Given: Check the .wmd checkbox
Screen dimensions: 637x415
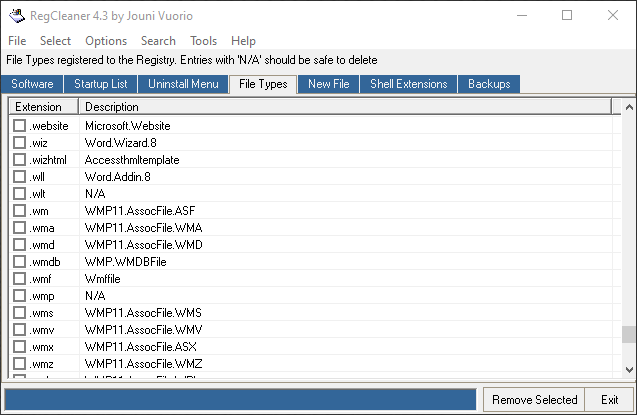Looking at the screenshot, I should 20,245.
